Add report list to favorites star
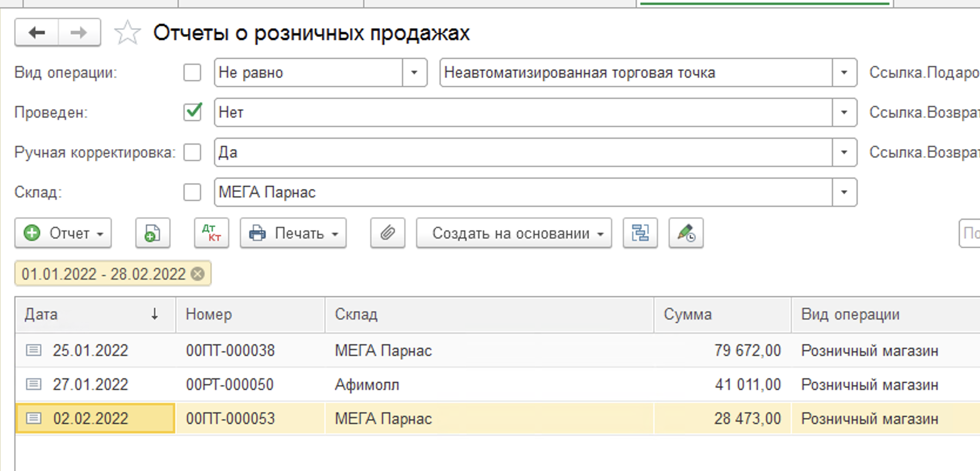The width and height of the screenshot is (980, 471). click(127, 33)
